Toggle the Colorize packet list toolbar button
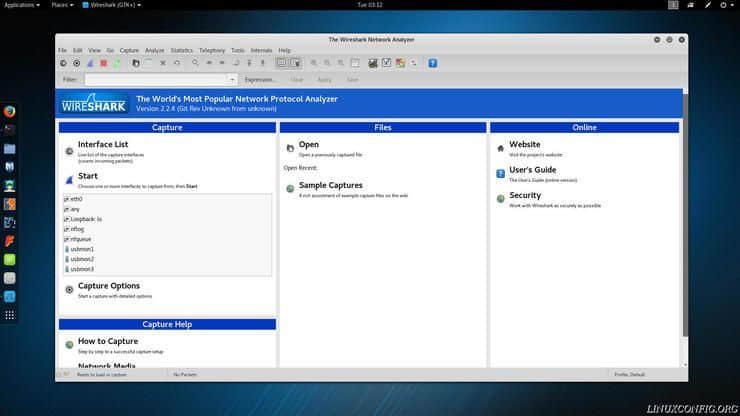Image resolution: width=740 pixels, height=416 pixels. click(281, 63)
